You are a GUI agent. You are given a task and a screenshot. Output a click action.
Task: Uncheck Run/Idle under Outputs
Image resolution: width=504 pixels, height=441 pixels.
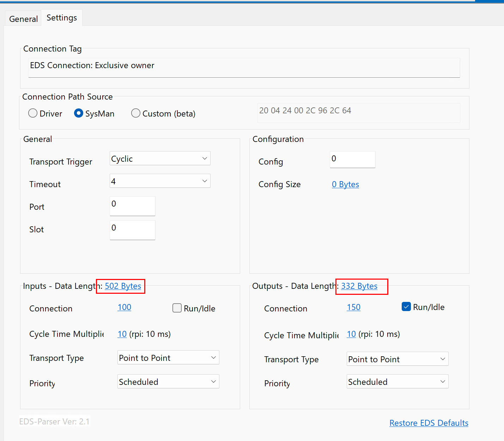pyautogui.click(x=406, y=307)
